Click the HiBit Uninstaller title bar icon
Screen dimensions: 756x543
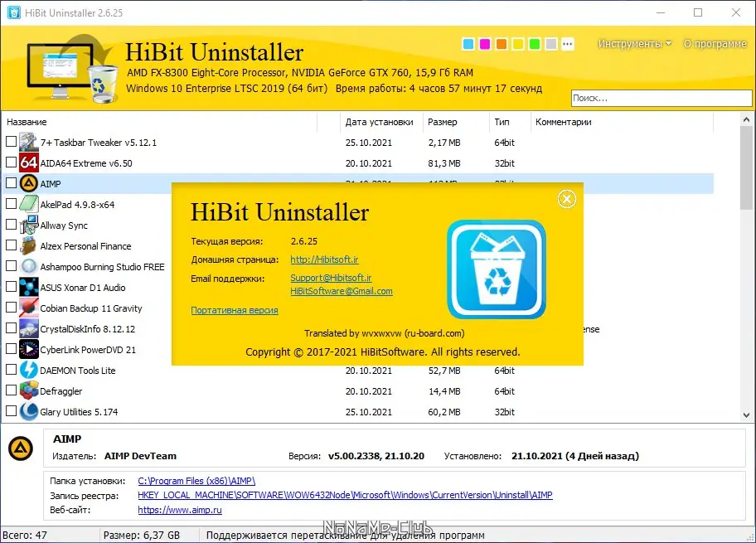(14, 12)
